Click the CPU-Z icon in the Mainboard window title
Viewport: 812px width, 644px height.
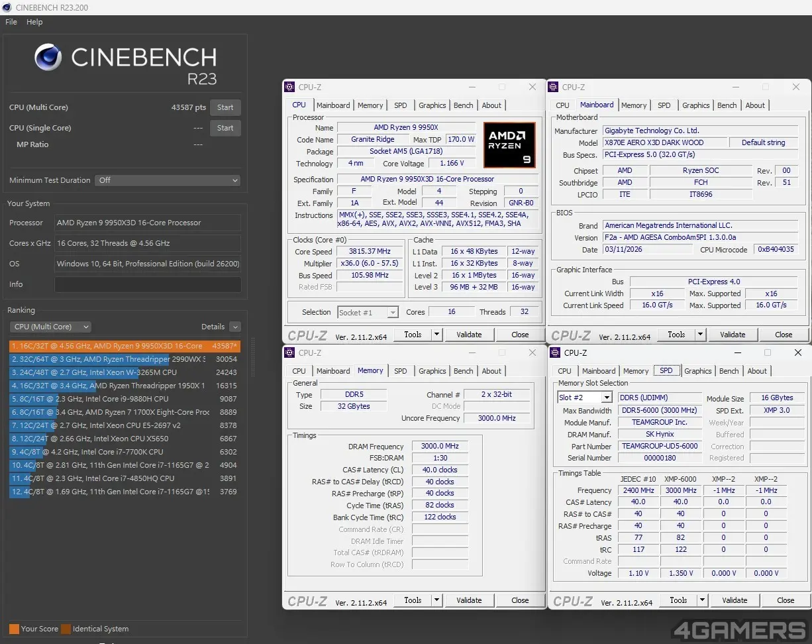click(553, 87)
